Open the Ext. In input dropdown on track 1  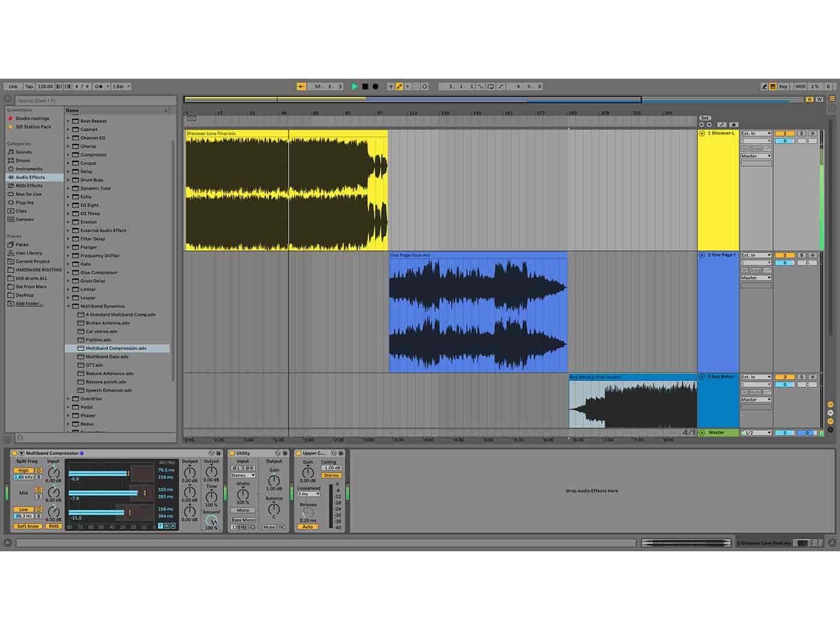[x=756, y=133]
